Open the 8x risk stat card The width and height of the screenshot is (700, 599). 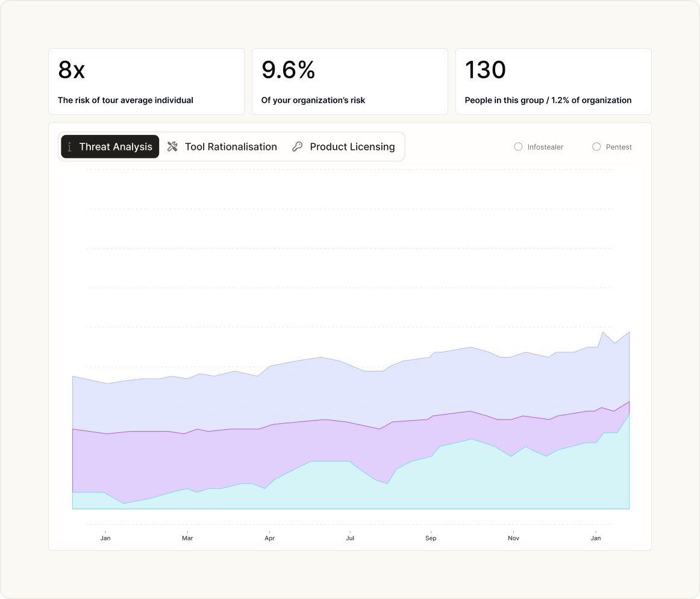click(x=146, y=82)
